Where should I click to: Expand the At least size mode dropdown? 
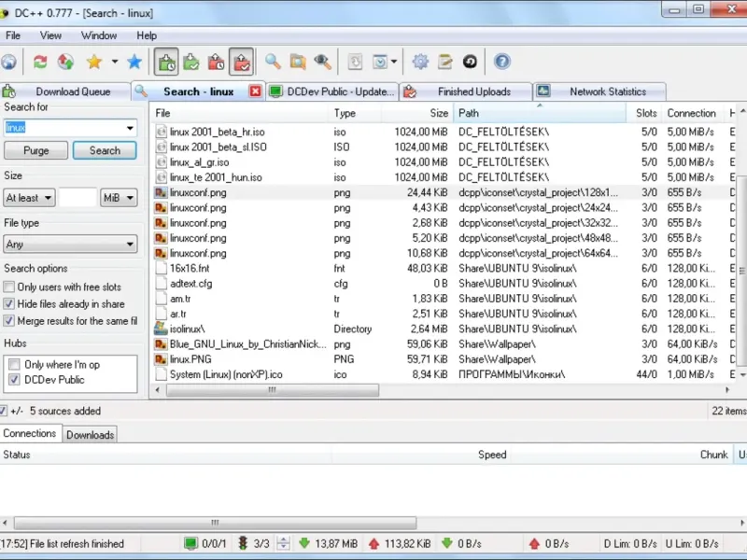tap(29, 198)
